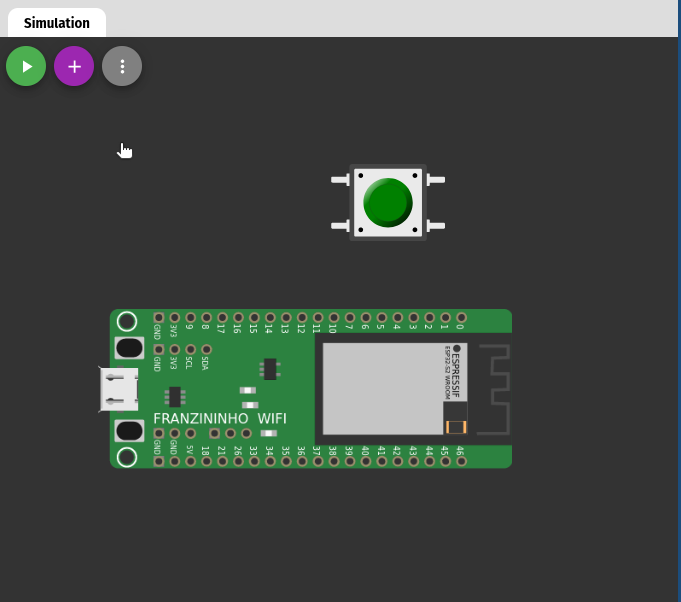681x602 pixels.
Task: Click pin 0 on the Franzininho board
Action: pyautogui.click(x=461, y=318)
